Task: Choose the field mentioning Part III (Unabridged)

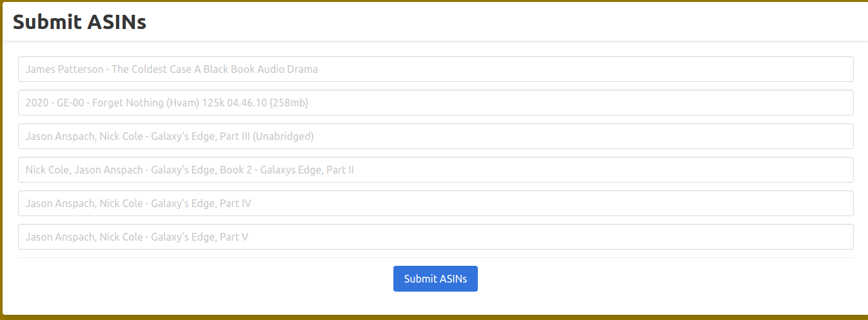Action: coord(436,136)
